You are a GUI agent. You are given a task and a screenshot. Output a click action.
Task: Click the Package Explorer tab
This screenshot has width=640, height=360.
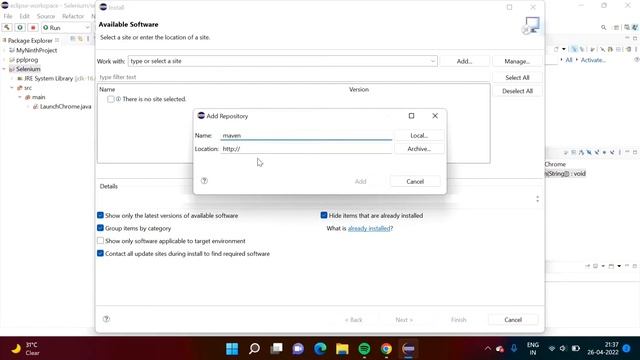click(x=30, y=40)
